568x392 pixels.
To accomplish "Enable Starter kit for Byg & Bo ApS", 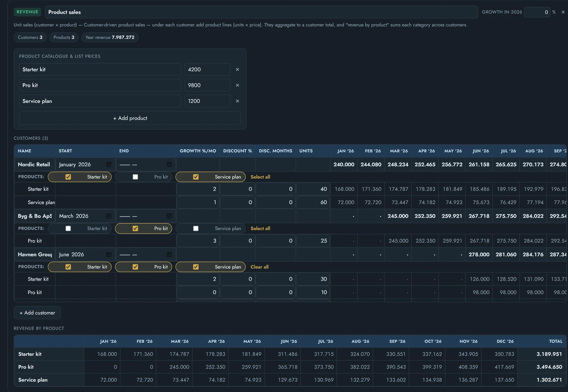I will click(x=68, y=229).
